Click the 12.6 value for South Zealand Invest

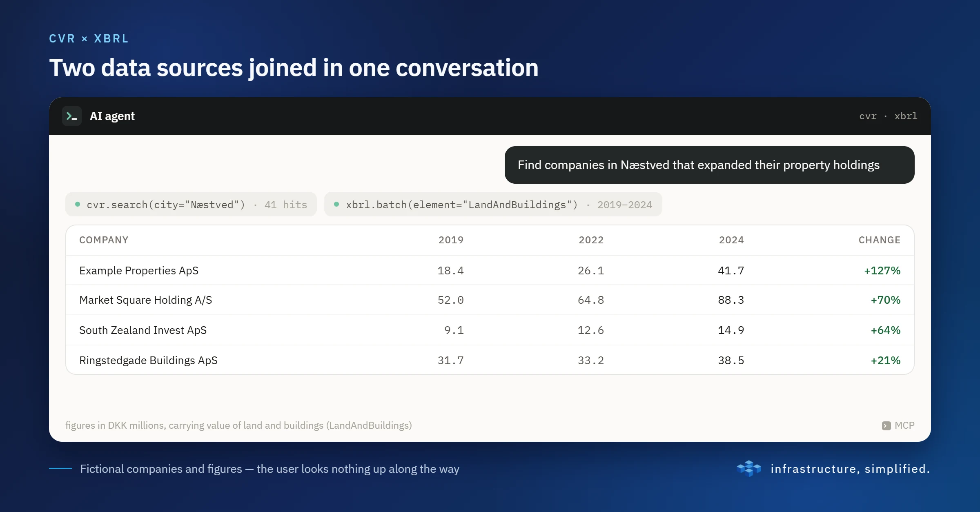coord(590,330)
